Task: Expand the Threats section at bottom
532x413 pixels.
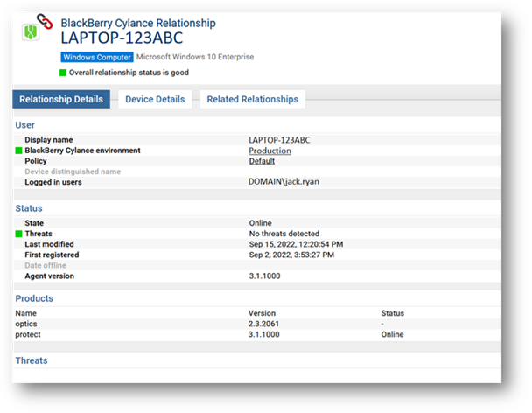Action: (x=31, y=360)
